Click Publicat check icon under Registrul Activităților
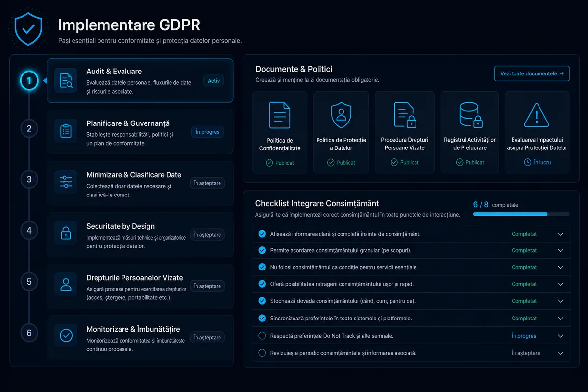Viewport: 588px width, 392px height. 460,163
